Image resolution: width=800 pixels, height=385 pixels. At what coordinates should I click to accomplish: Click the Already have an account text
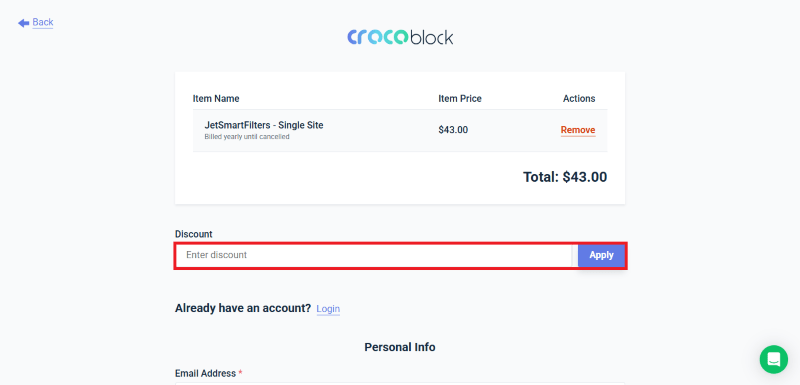[x=243, y=309]
